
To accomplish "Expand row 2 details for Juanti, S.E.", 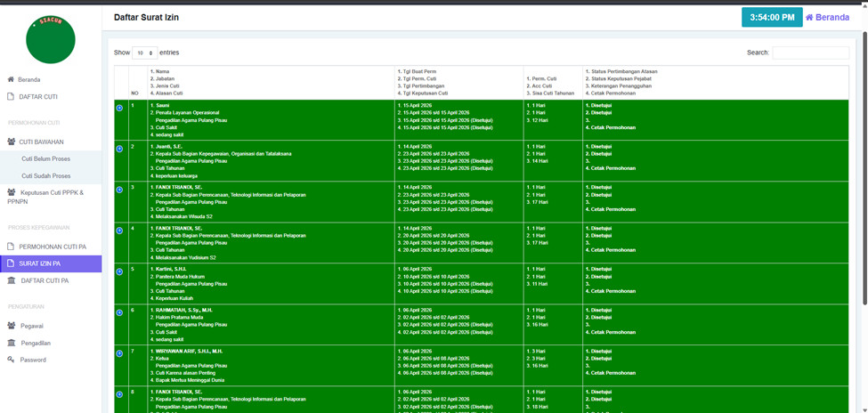I will click(x=119, y=149).
